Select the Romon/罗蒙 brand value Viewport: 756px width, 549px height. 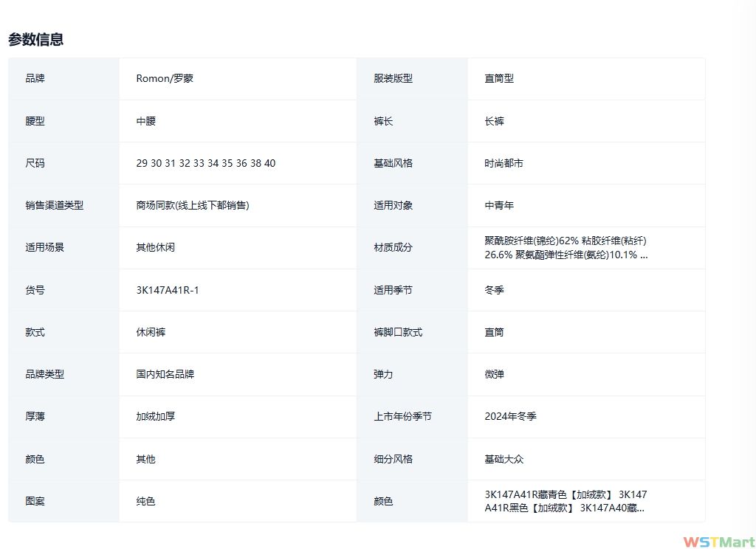[165, 78]
